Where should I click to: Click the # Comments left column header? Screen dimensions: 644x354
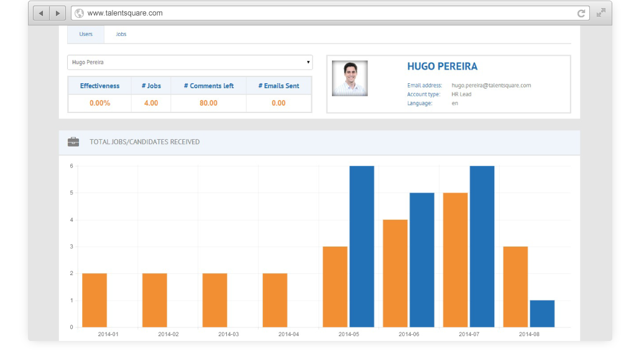click(x=208, y=86)
